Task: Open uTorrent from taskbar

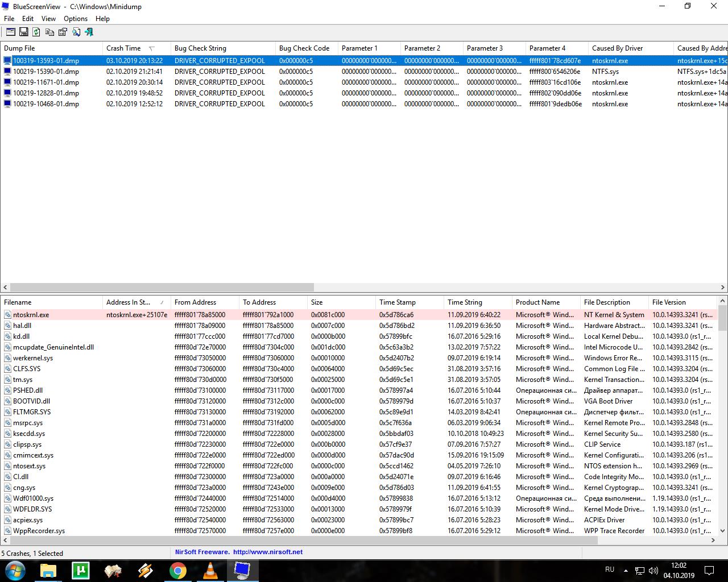Action: (x=81, y=570)
